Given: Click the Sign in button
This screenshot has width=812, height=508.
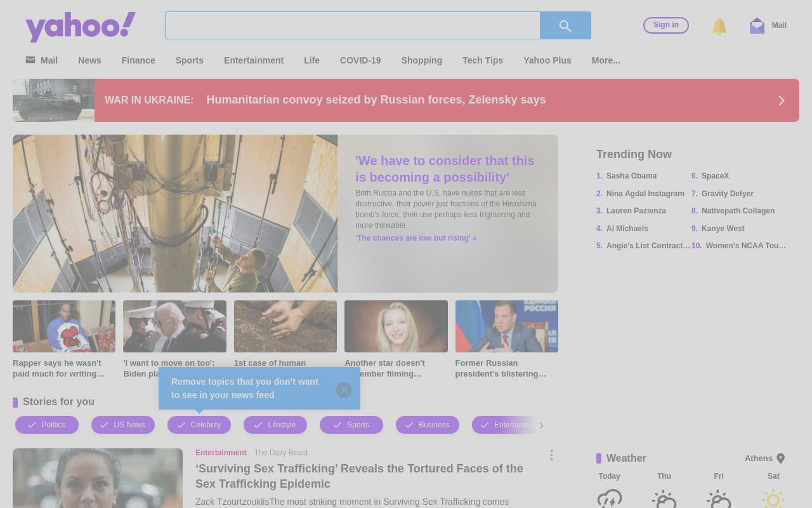Looking at the screenshot, I should coord(666,25).
